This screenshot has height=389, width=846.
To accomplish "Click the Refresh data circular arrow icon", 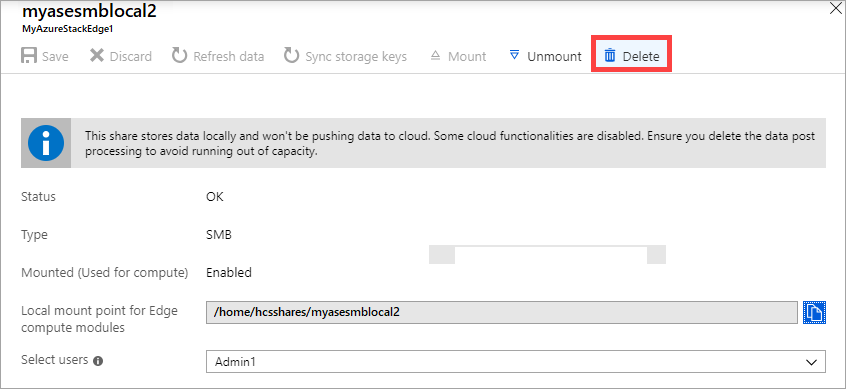I will pyautogui.click(x=179, y=56).
